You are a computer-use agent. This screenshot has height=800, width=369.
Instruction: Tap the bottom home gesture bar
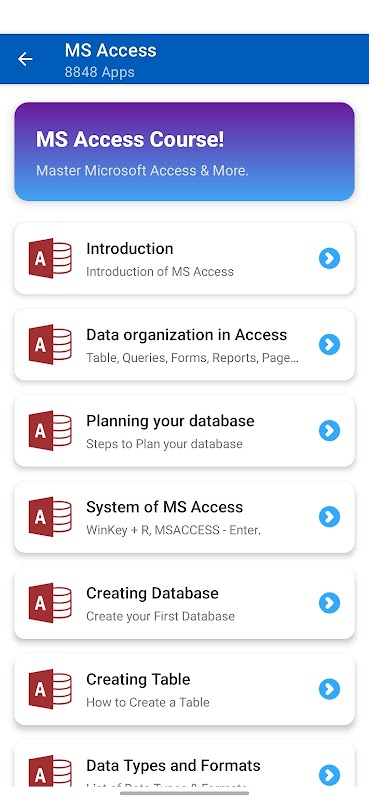click(184, 793)
